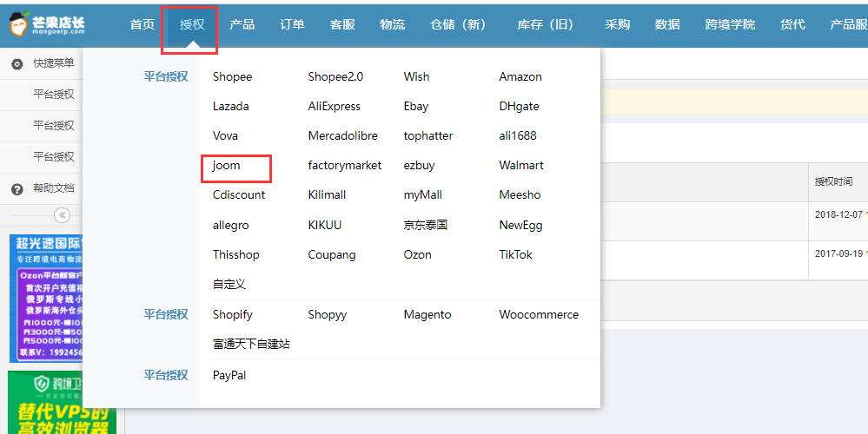Choose Ebay from the platform list
Viewport: 868px width, 434px height.
pyautogui.click(x=416, y=106)
